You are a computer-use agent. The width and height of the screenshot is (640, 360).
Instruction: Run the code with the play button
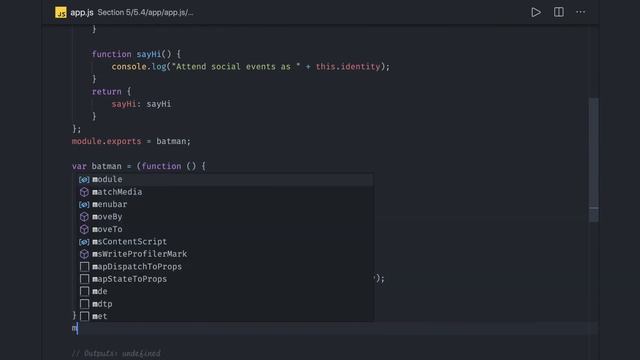[536, 12]
